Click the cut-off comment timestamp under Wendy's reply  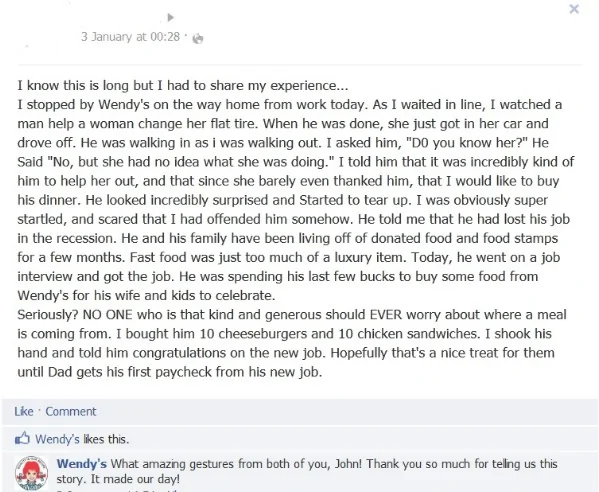117,490
